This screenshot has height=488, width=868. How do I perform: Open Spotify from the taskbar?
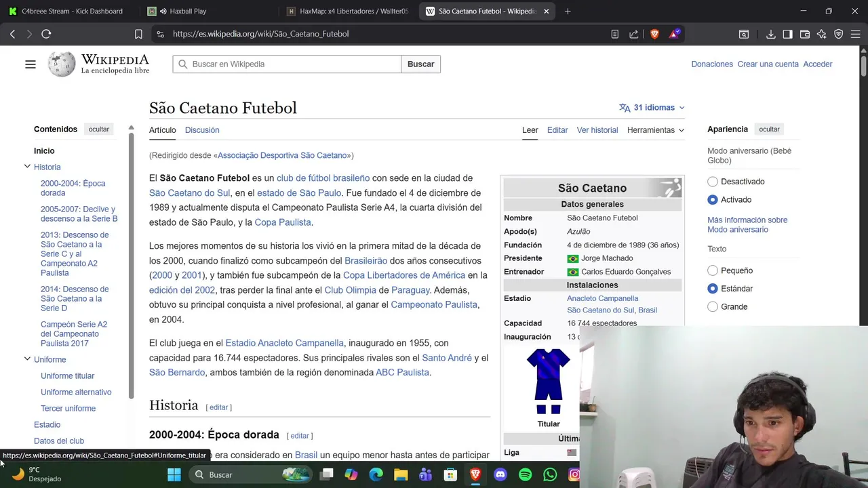click(525, 474)
